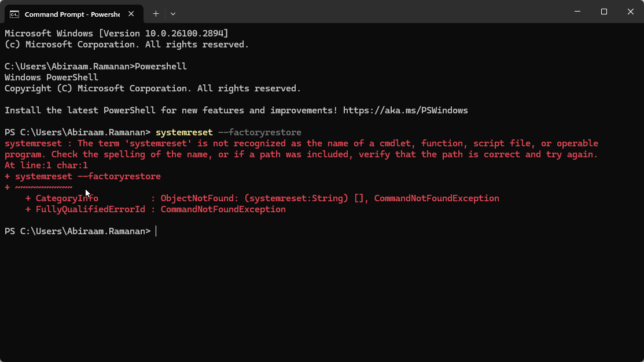The width and height of the screenshot is (644, 362).
Task: Click '(c) Microsoft Corporation. All rights reserved.' line
Action: (127, 45)
